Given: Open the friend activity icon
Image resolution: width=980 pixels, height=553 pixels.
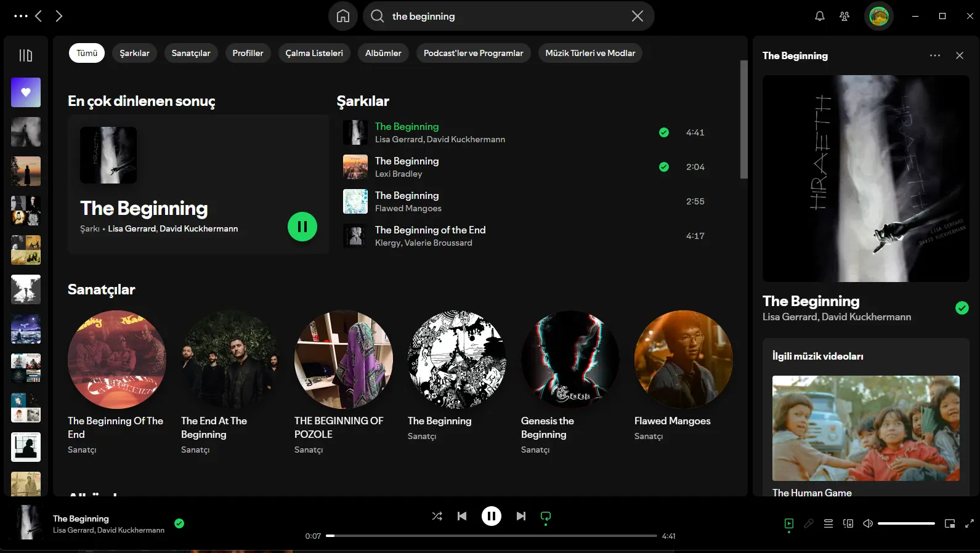Looking at the screenshot, I should [844, 16].
